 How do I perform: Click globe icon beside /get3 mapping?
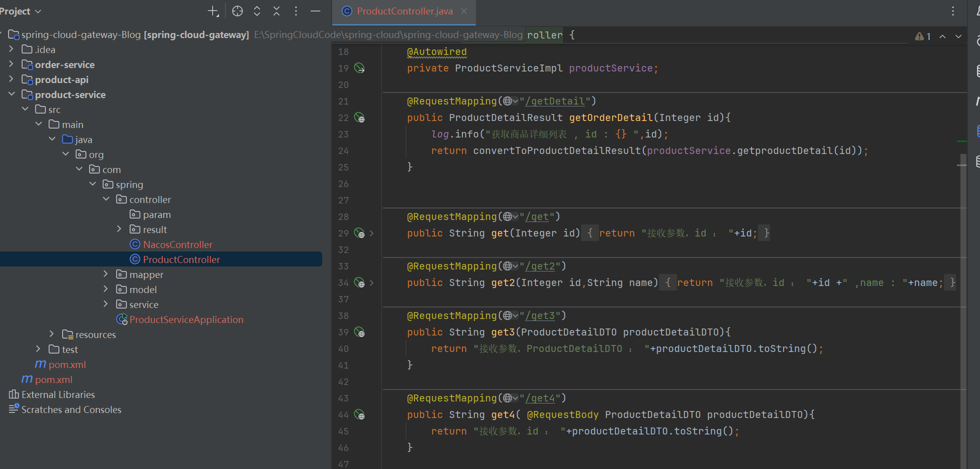pyautogui.click(x=510, y=315)
